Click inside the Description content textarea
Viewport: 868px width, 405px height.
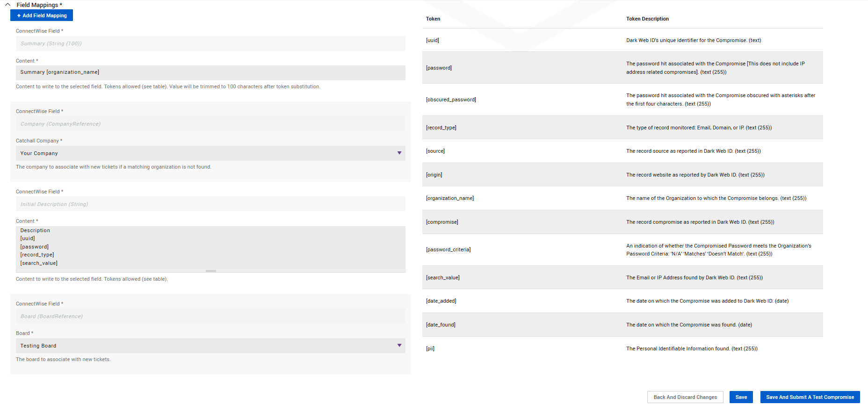[x=210, y=248]
